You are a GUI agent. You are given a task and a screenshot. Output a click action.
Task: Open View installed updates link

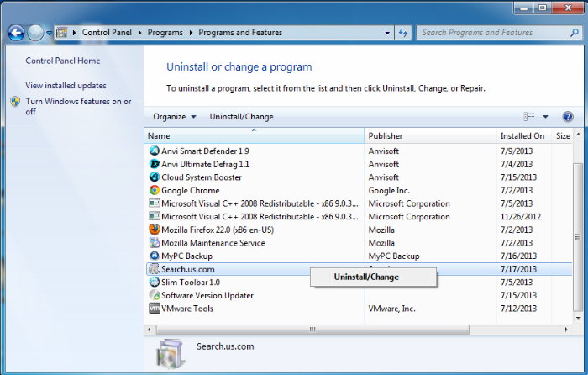[x=66, y=86]
